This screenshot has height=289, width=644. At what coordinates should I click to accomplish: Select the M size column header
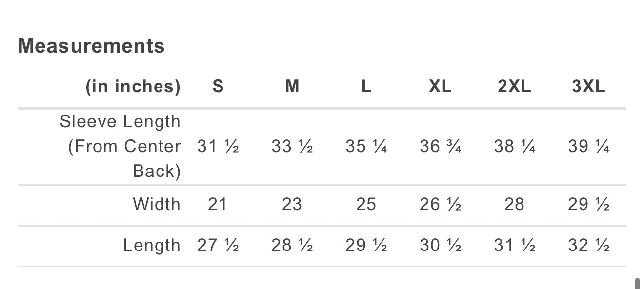(292, 86)
